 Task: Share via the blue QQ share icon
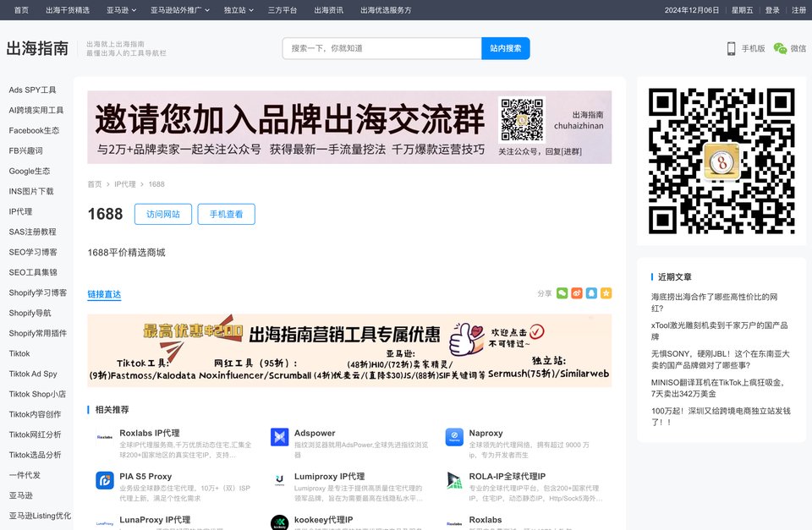[591, 293]
